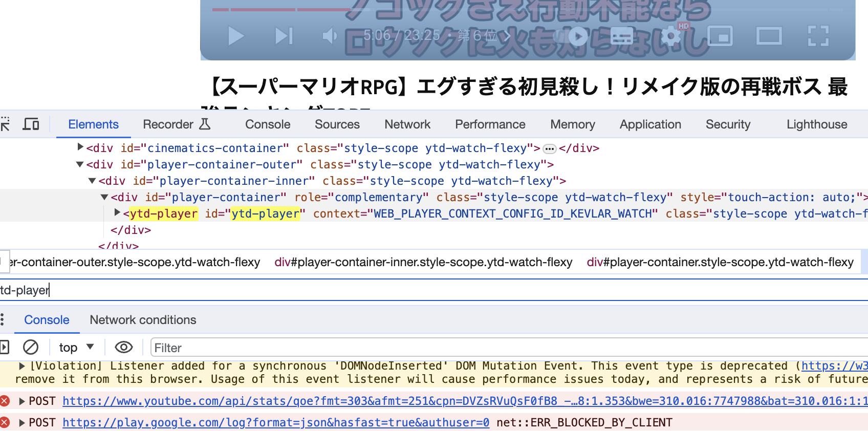Click the video progress bar
This screenshot has width=868, height=431.
pyautogui.click(x=527, y=9)
